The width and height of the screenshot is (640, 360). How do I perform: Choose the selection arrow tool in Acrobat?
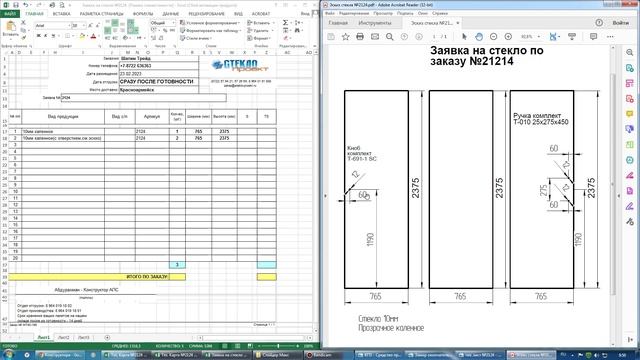coord(464,37)
